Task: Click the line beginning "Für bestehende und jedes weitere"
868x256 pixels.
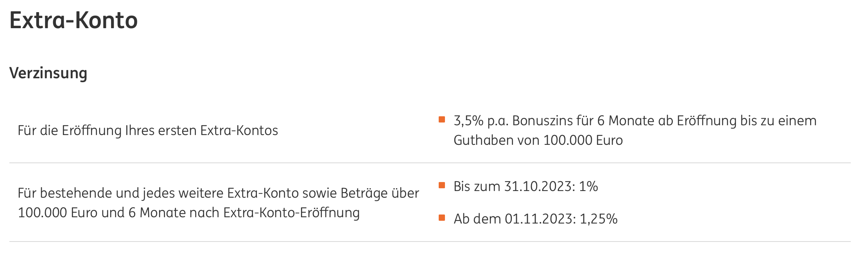Action: [x=218, y=193]
